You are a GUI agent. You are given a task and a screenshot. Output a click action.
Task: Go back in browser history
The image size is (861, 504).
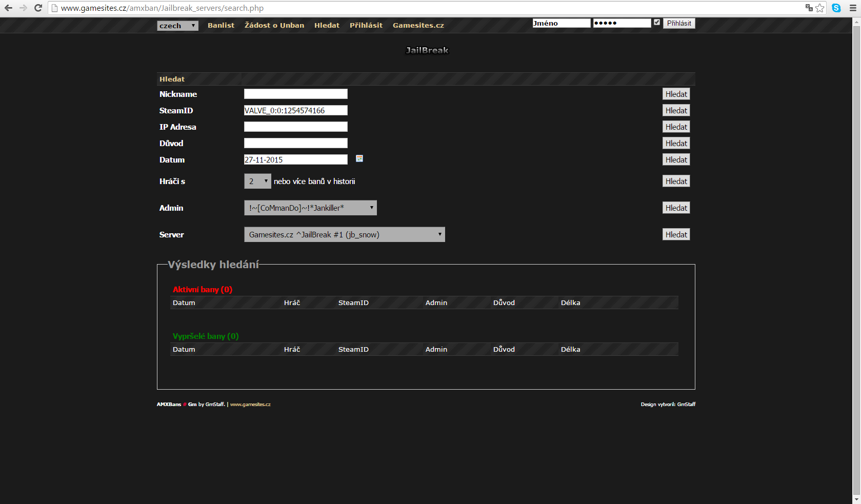point(8,8)
